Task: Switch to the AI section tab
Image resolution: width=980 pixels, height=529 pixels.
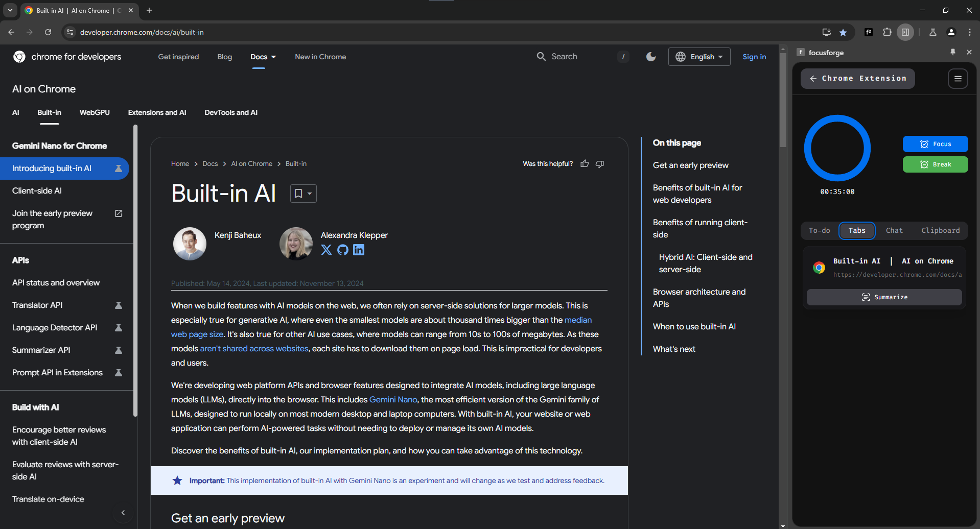Action: (x=16, y=112)
